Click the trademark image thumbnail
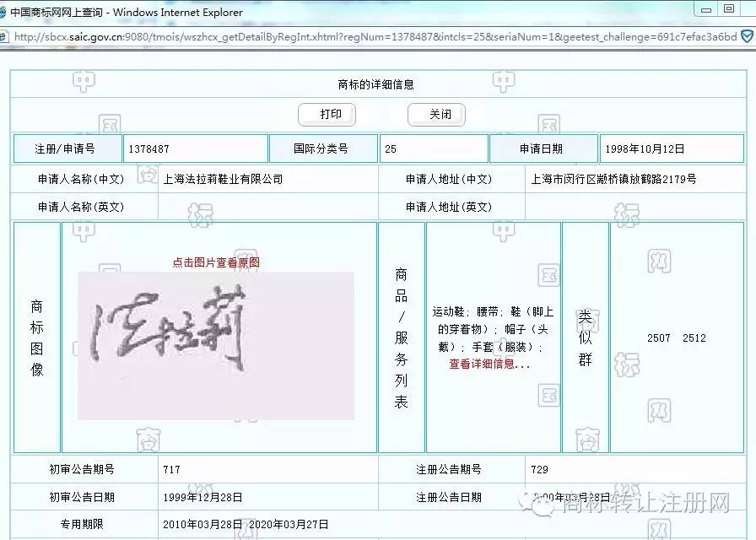Viewport: 756px width, 540px height. [x=216, y=345]
